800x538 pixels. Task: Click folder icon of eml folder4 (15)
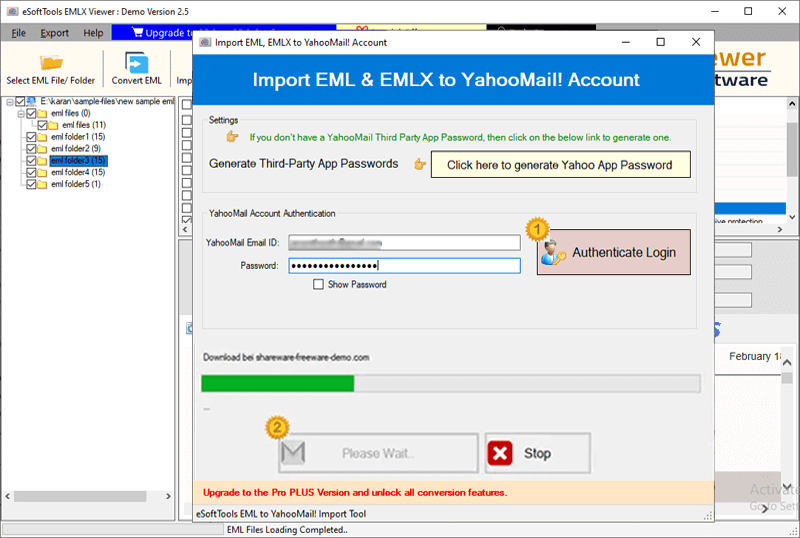(42, 173)
